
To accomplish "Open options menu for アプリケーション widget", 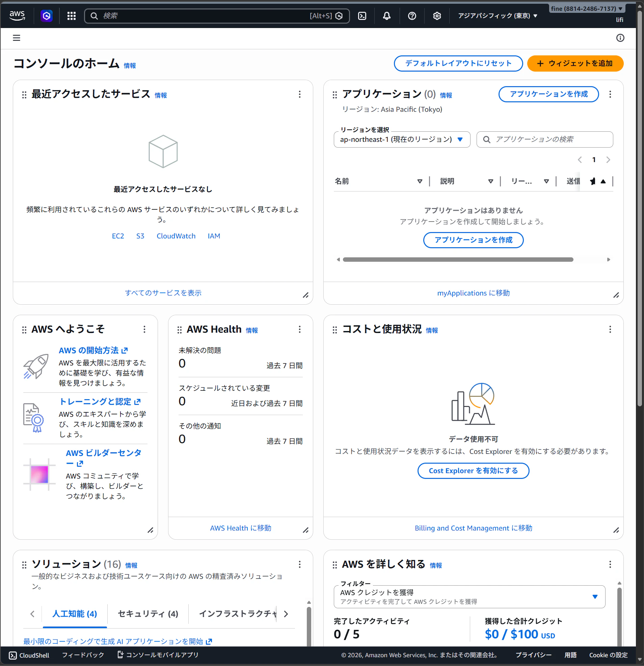I will (610, 94).
